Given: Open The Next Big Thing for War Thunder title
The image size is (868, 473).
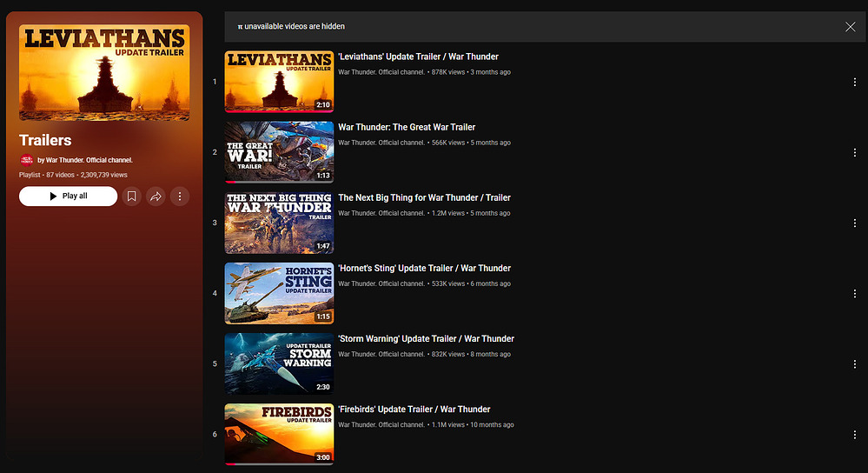Looking at the screenshot, I should pos(424,197).
